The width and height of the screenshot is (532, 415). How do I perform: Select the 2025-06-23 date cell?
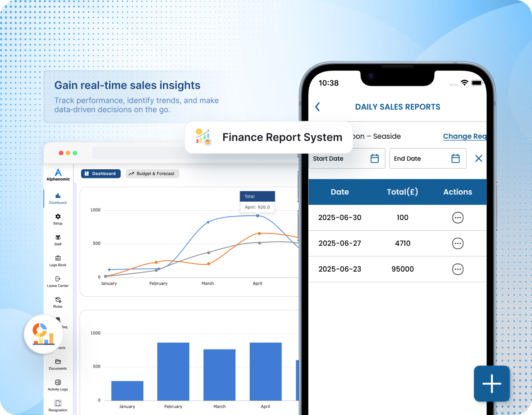click(340, 269)
